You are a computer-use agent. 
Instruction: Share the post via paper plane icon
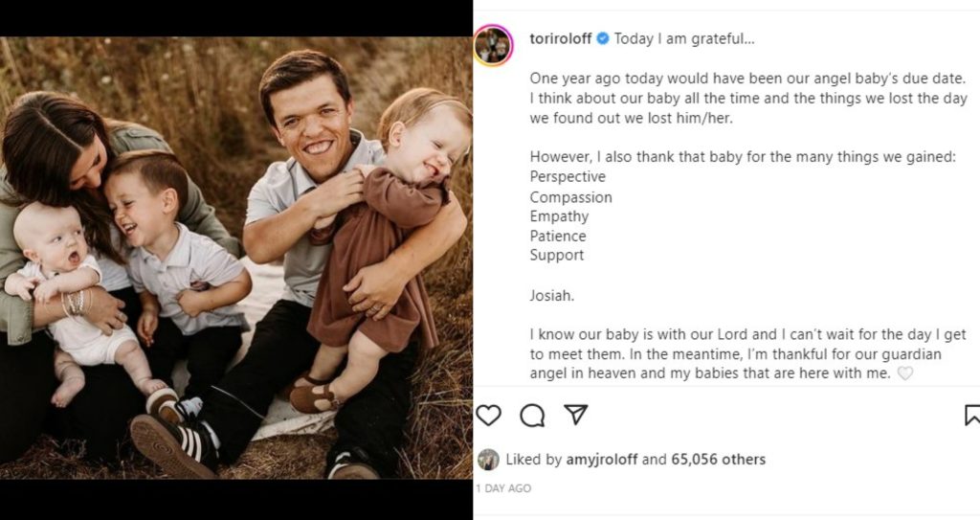[575, 415]
